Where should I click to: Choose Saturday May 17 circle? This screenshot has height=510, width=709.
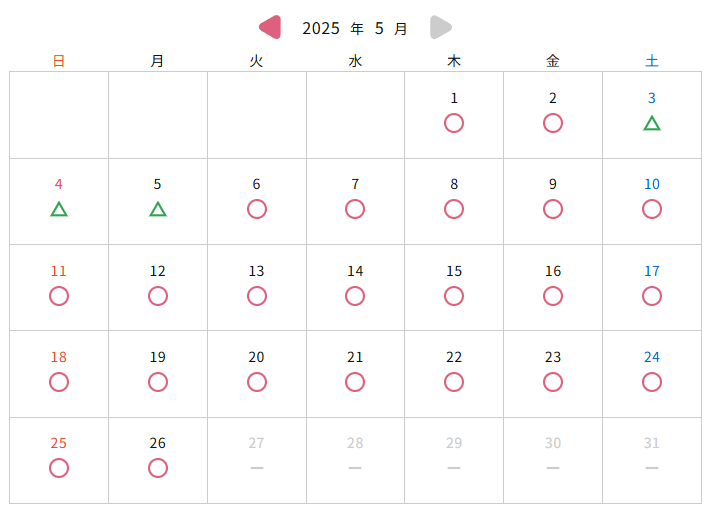point(652,296)
